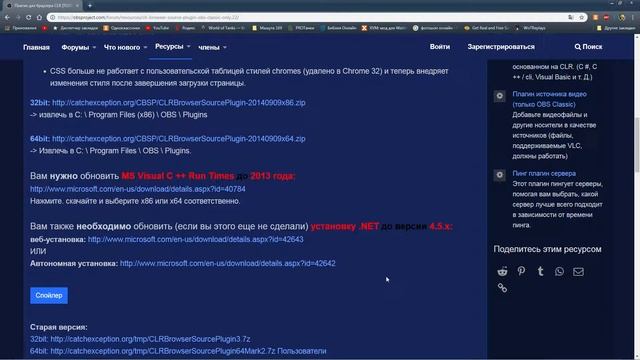The height and width of the screenshot is (360, 640).
Task: Open the Поиск search
Action: coord(588,47)
